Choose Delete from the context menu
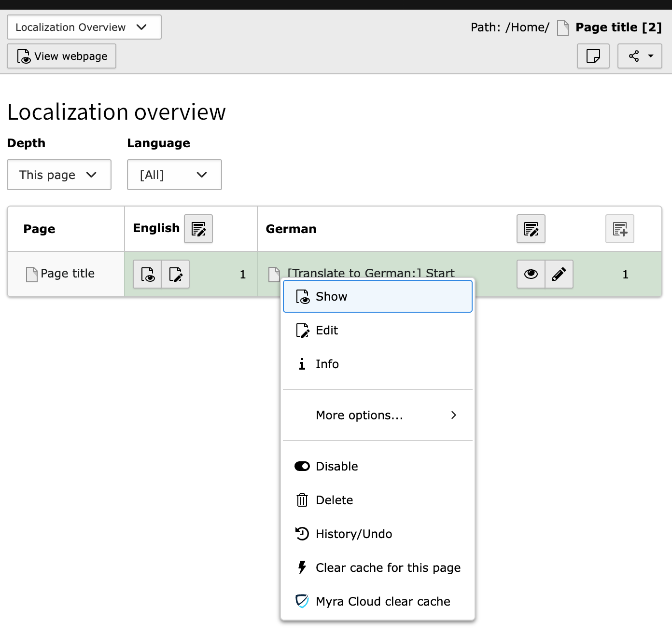The width and height of the screenshot is (672, 636). click(x=334, y=500)
